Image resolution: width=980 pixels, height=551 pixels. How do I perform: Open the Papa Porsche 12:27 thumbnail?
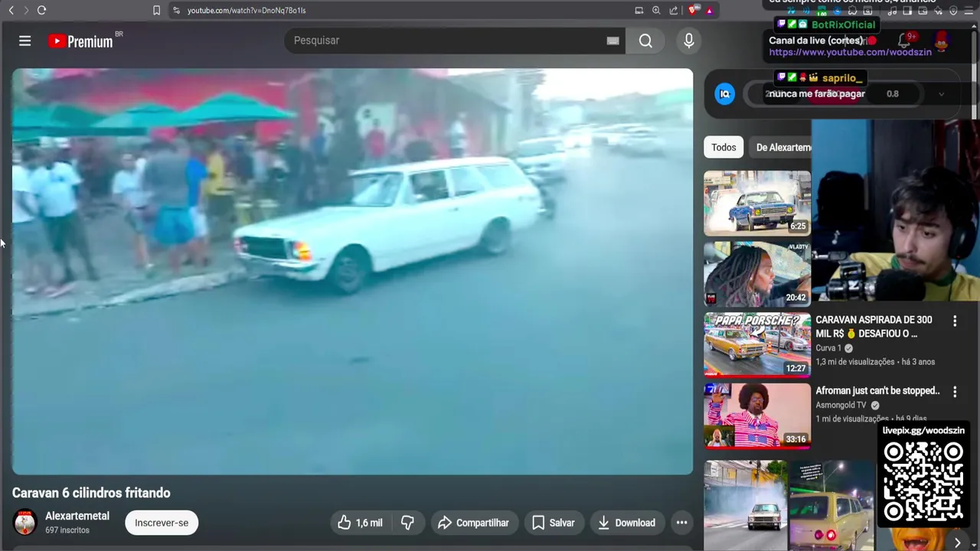pos(757,344)
